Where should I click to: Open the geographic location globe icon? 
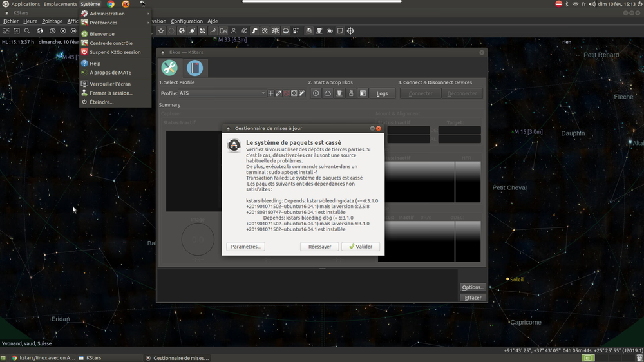40,31
